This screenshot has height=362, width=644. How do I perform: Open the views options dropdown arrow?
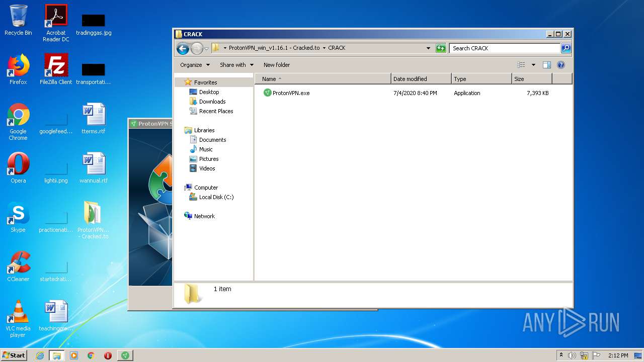click(533, 65)
